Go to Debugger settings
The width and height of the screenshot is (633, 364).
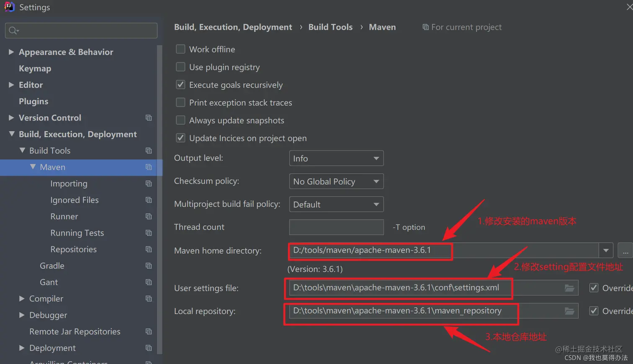[x=48, y=315]
